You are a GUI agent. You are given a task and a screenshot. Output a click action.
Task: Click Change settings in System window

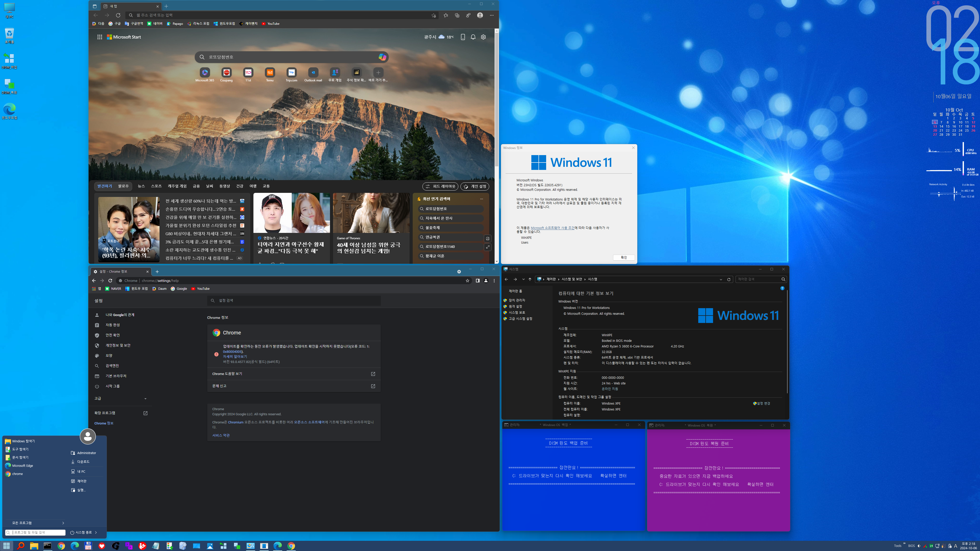(x=761, y=404)
